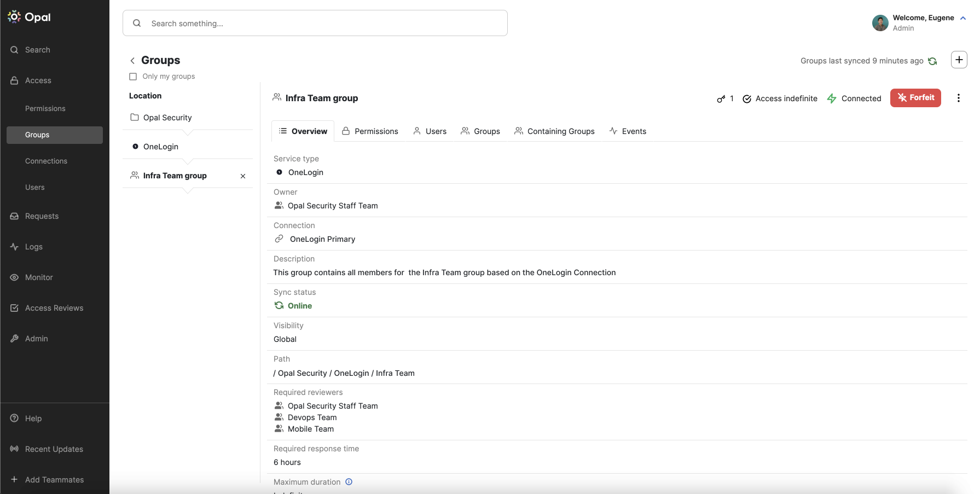Click the plus button to add group
The width and height of the screenshot is (980, 494).
click(959, 60)
